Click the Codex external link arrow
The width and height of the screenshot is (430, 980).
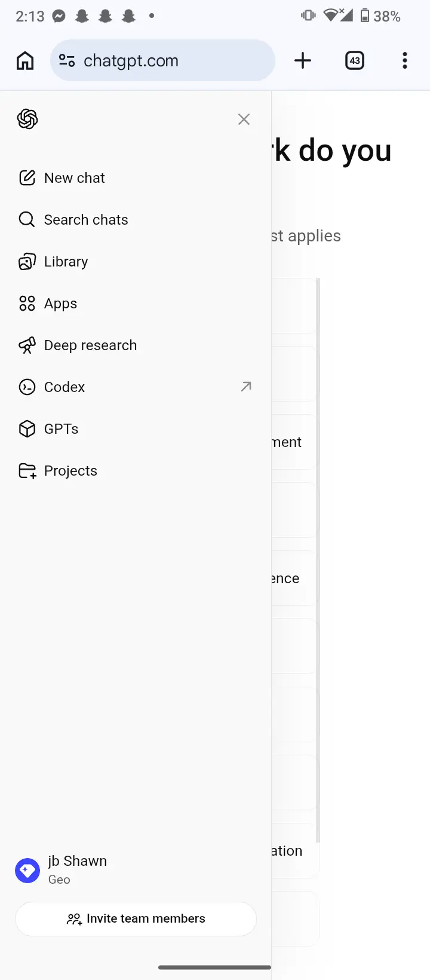click(x=246, y=387)
